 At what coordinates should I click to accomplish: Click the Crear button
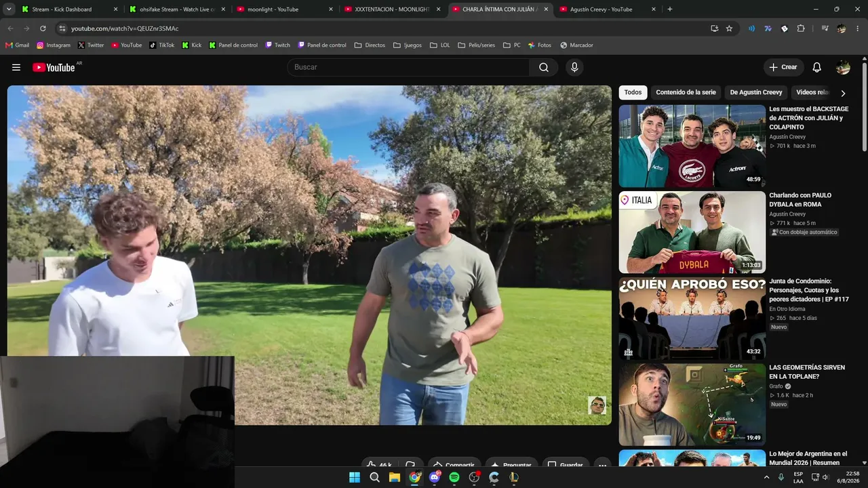(x=783, y=67)
